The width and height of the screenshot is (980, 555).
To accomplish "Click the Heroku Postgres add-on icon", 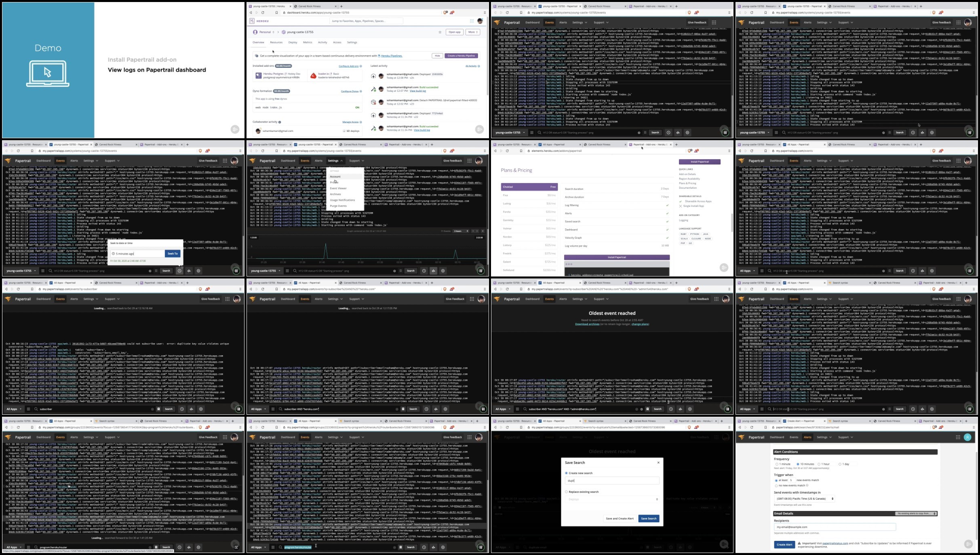I will (x=259, y=76).
